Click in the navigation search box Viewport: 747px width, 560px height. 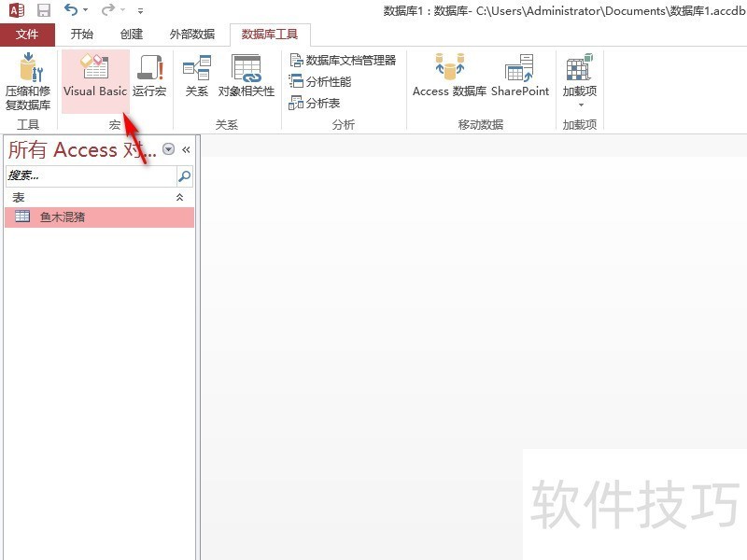(90, 175)
